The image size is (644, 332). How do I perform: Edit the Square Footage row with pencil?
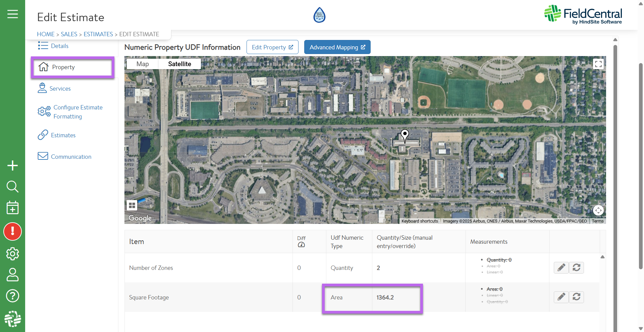[x=561, y=297]
